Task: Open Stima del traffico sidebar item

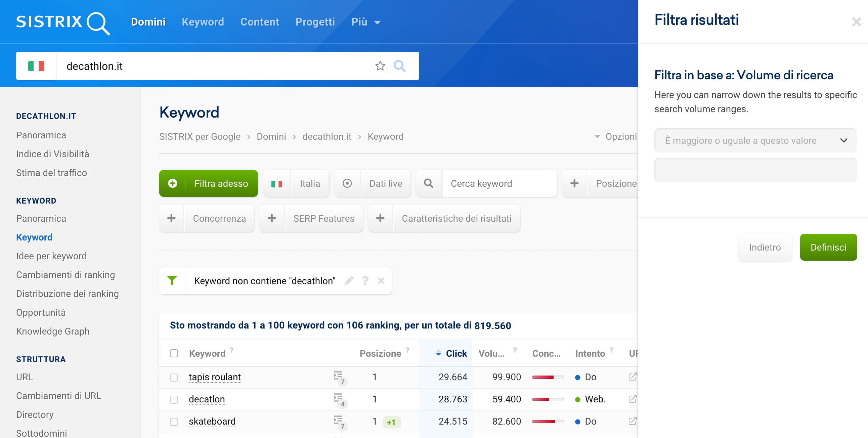Action: [51, 173]
